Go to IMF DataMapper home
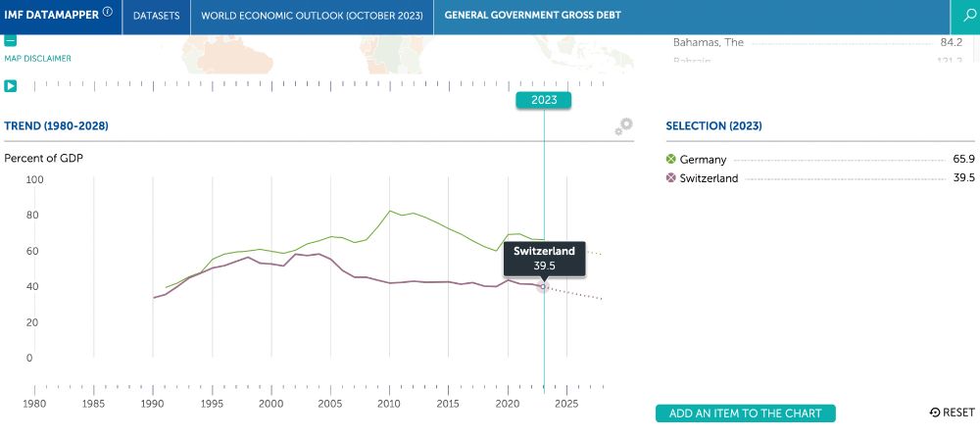This screenshot has height=437, width=980. coord(51,15)
